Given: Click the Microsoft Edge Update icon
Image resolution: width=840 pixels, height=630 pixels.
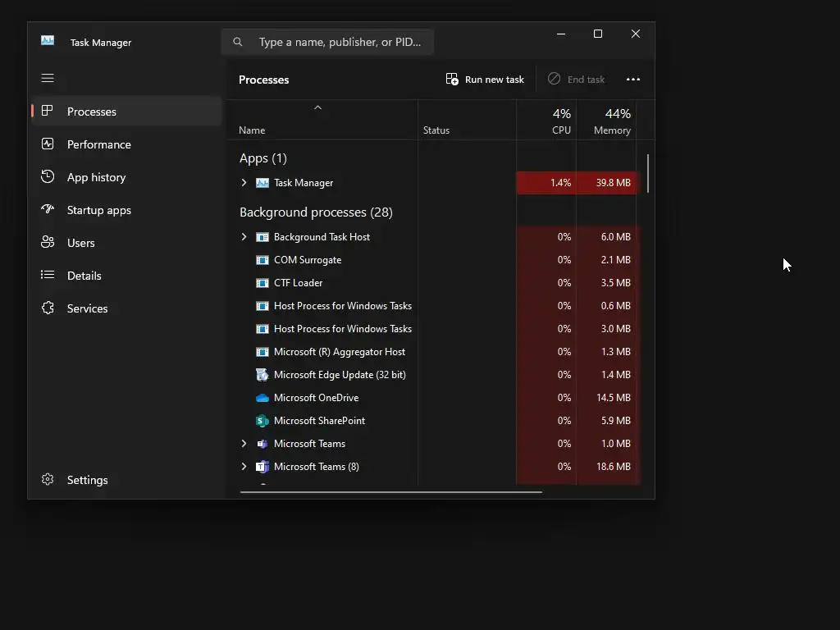Looking at the screenshot, I should pyautogui.click(x=262, y=375).
